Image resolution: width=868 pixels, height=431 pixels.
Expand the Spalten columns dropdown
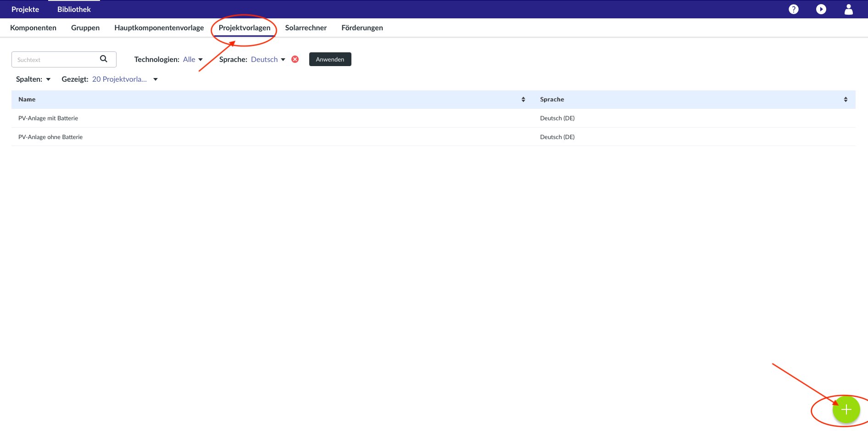(33, 79)
